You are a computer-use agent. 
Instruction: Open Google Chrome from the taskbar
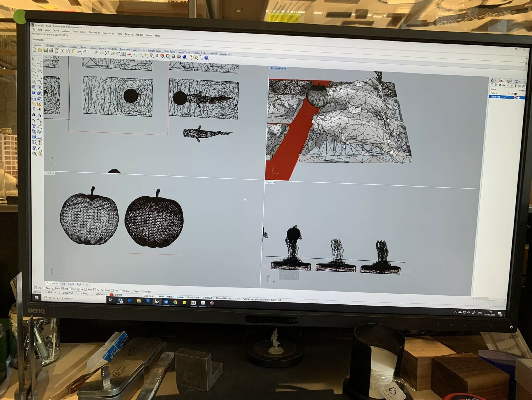[175, 302]
